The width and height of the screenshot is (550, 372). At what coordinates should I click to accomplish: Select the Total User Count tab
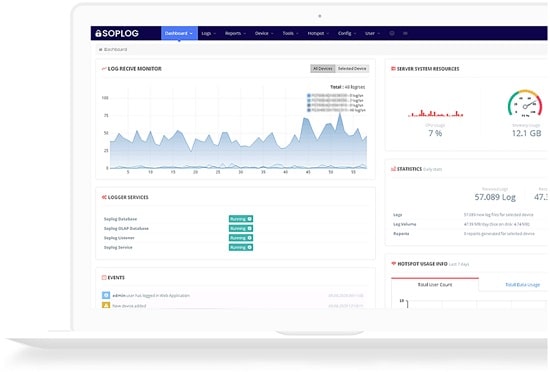tap(435, 284)
